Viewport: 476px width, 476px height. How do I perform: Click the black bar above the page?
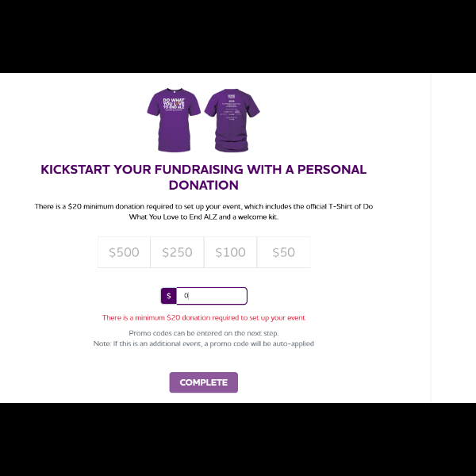(238, 36)
